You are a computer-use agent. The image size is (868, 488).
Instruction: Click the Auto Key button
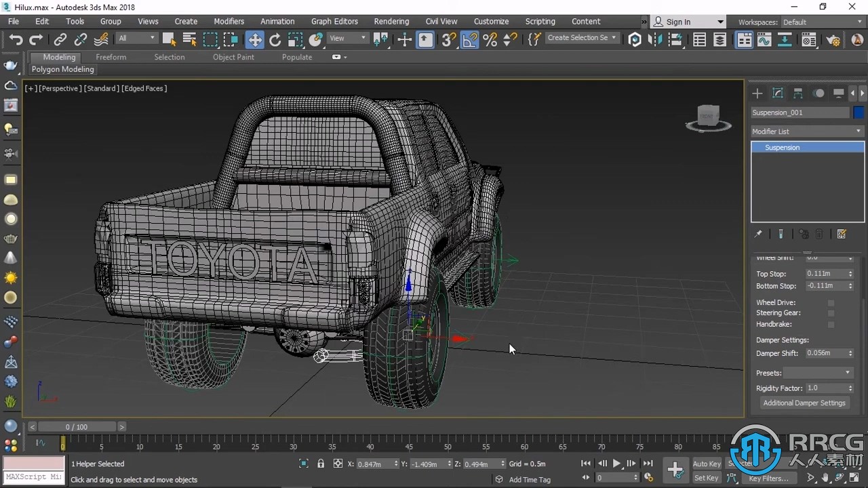pos(706,464)
